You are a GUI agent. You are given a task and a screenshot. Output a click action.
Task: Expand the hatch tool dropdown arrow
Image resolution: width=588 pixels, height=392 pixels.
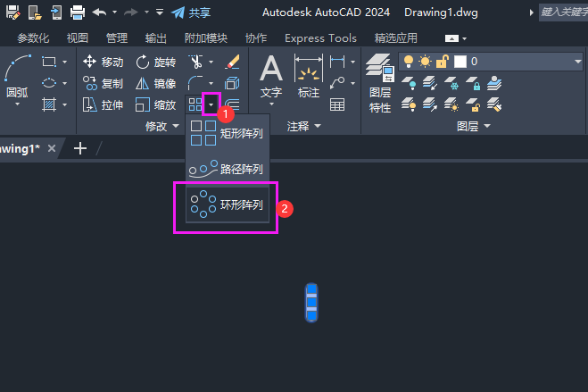tap(64, 105)
